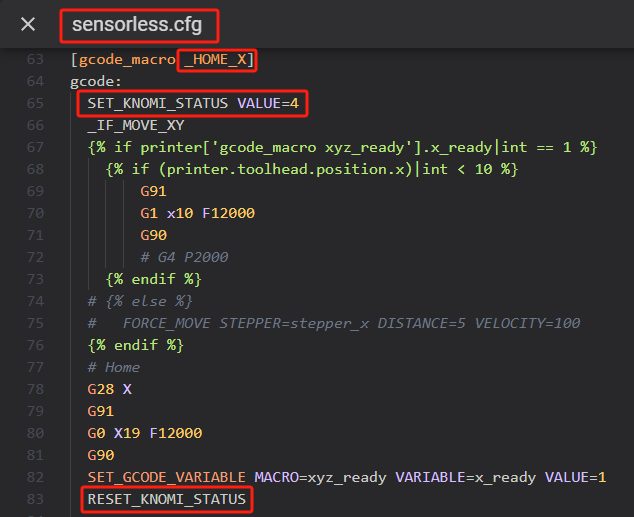Click the _IF_MOVE_XY line
Viewport: 634px width, 517px height.
pyautogui.click(x=135, y=125)
